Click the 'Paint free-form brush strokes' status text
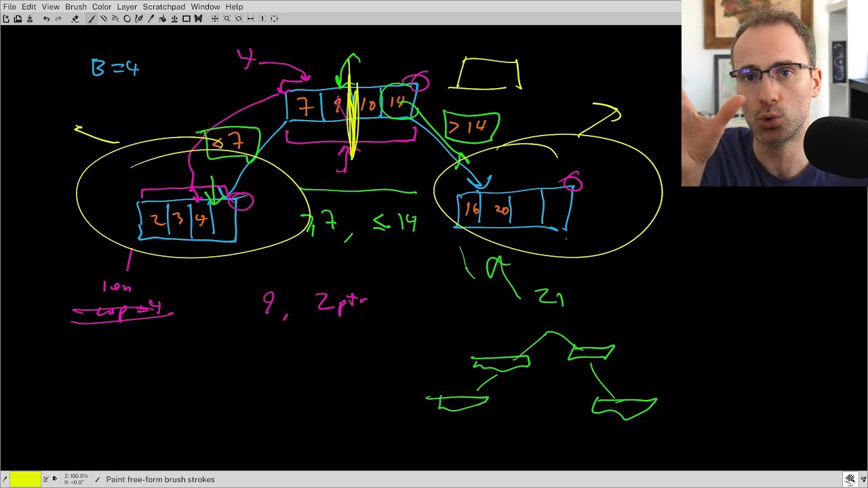The height and width of the screenshot is (488, 868). pos(160,479)
